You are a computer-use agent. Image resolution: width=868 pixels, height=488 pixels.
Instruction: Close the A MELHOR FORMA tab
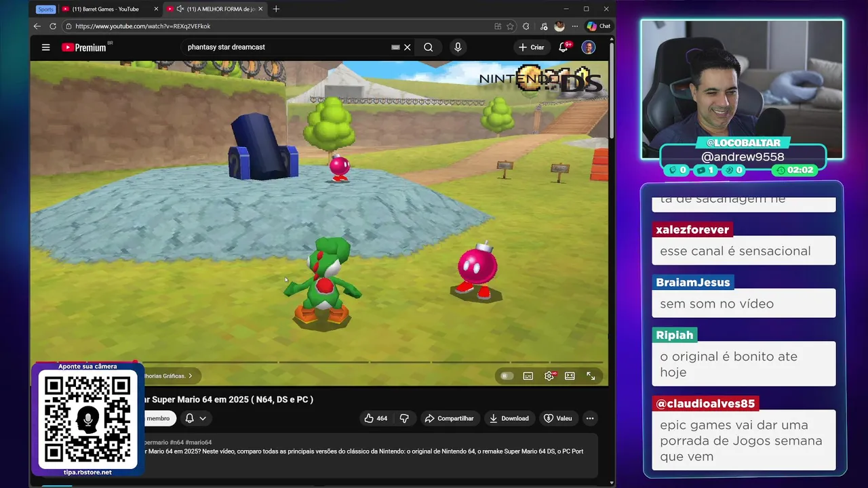pyautogui.click(x=260, y=9)
